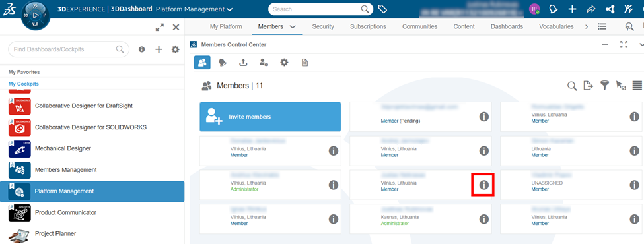This screenshot has width=644, height=244.
Task: Open the tools icon in top bar
Action: [x=629, y=9]
